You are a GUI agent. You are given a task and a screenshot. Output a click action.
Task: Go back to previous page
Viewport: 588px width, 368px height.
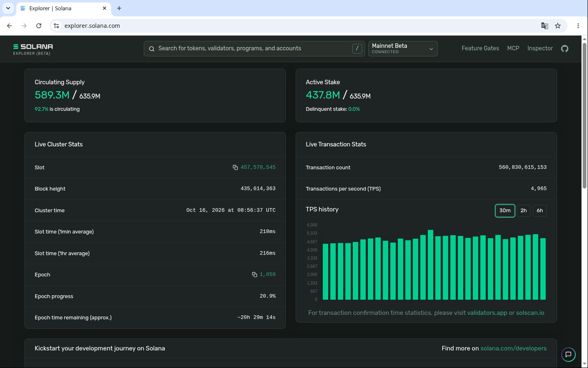(9, 26)
